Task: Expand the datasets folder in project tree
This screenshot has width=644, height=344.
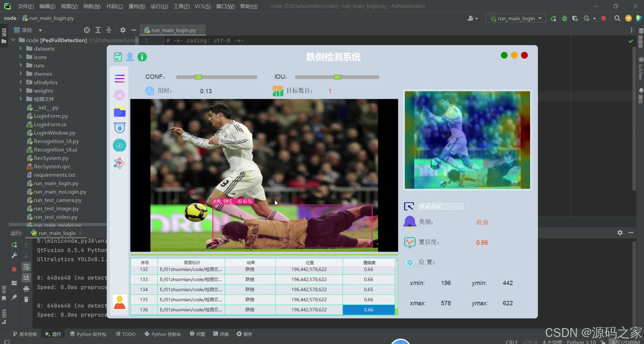Action: (20, 48)
